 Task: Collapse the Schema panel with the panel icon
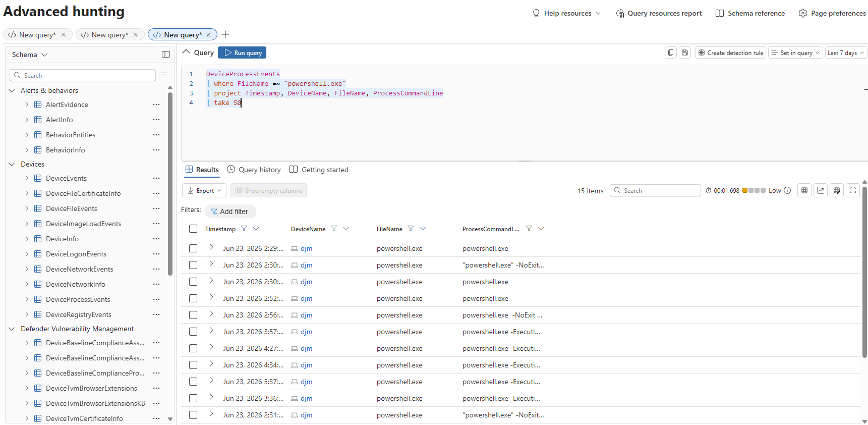pos(166,55)
